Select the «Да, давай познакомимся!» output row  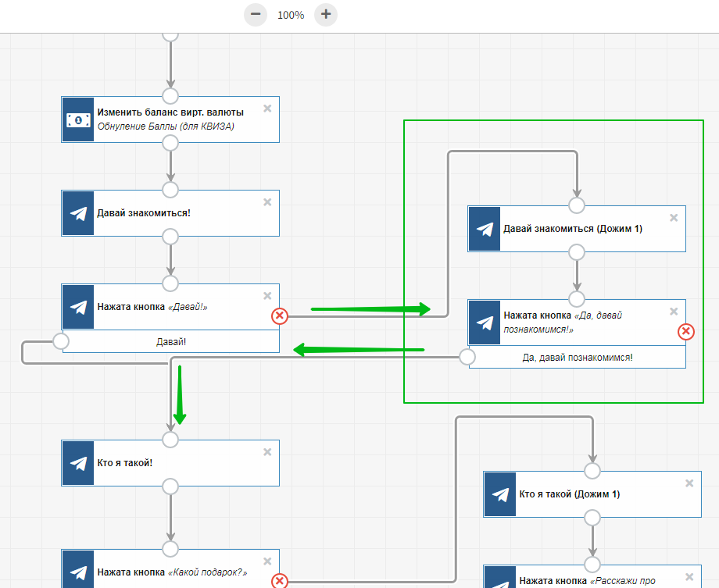tap(577, 357)
